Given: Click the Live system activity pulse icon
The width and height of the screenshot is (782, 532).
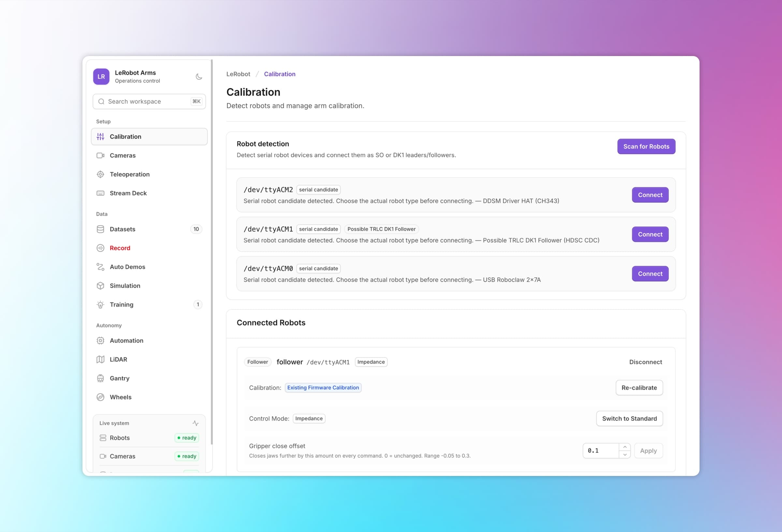Looking at the screenshot, I should (x=195, y=423).
